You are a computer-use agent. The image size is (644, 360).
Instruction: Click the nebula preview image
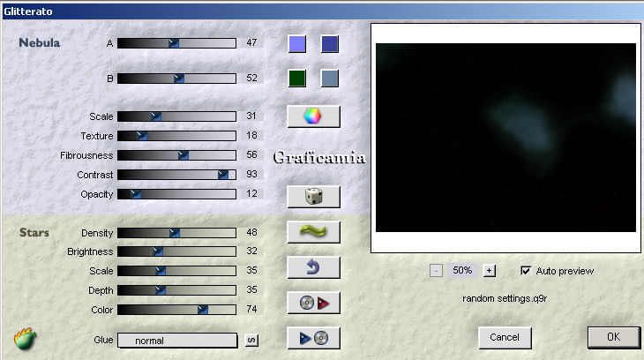pos(505,138)
